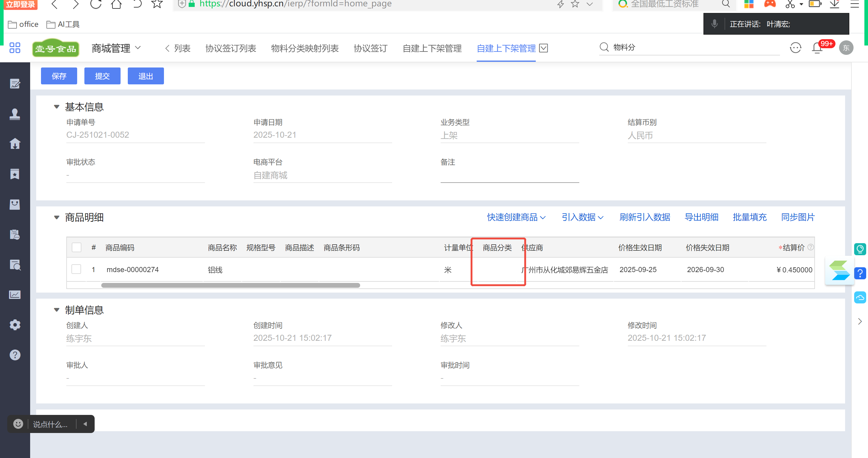Switch to 物料分类映射列表 tab
The height and width of the screenshot is (458, 868).
point(305,49)
